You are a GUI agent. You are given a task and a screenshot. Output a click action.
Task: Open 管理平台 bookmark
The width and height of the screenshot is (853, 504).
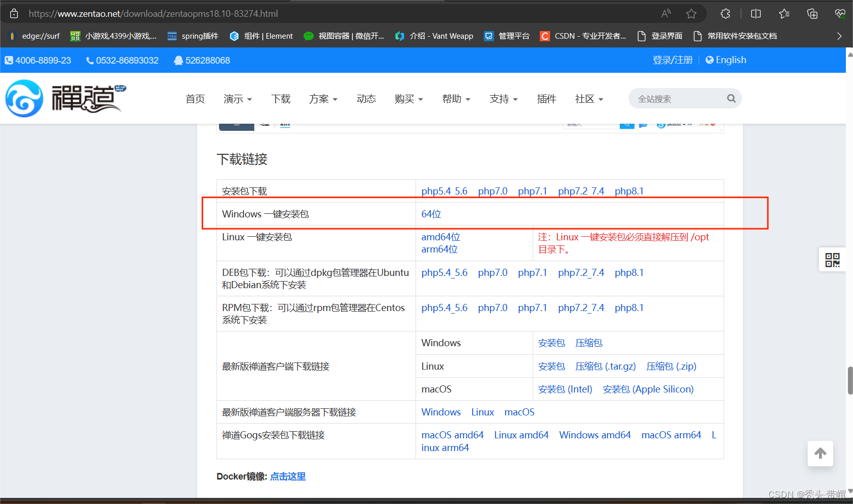(507, 36)
